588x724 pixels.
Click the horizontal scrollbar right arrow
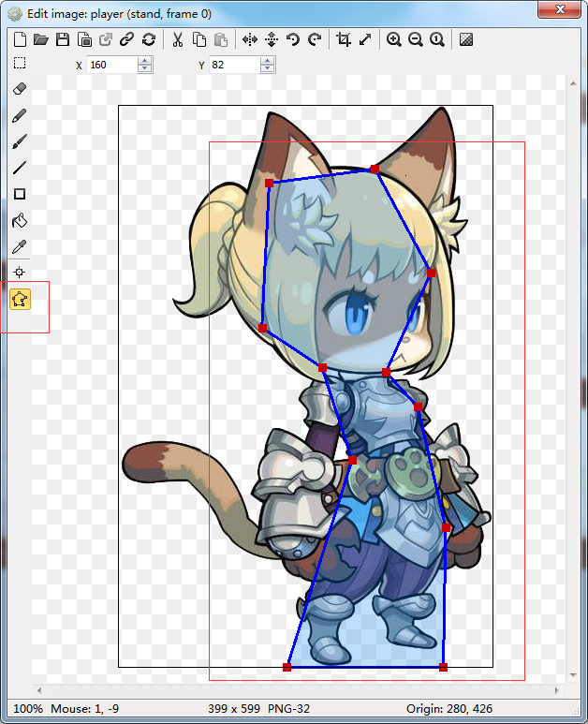coord(556,691)
